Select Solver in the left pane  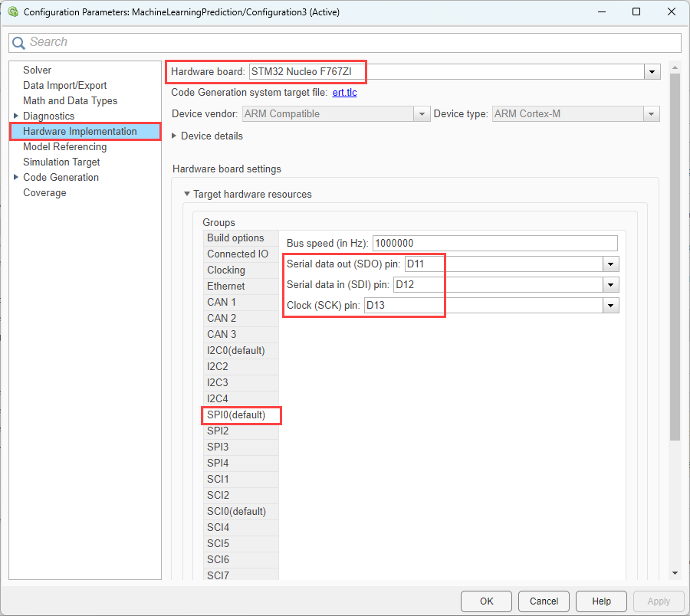point(37,70)
